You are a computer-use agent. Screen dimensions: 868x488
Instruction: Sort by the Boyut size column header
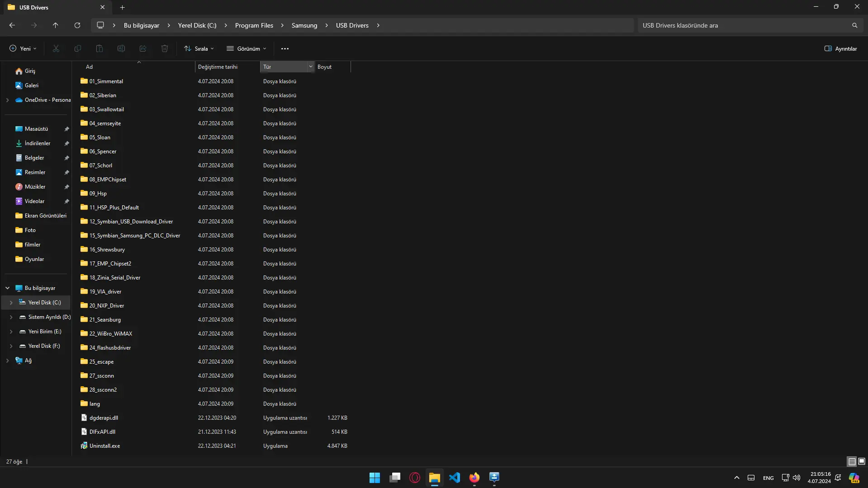[x=332, y=67]
